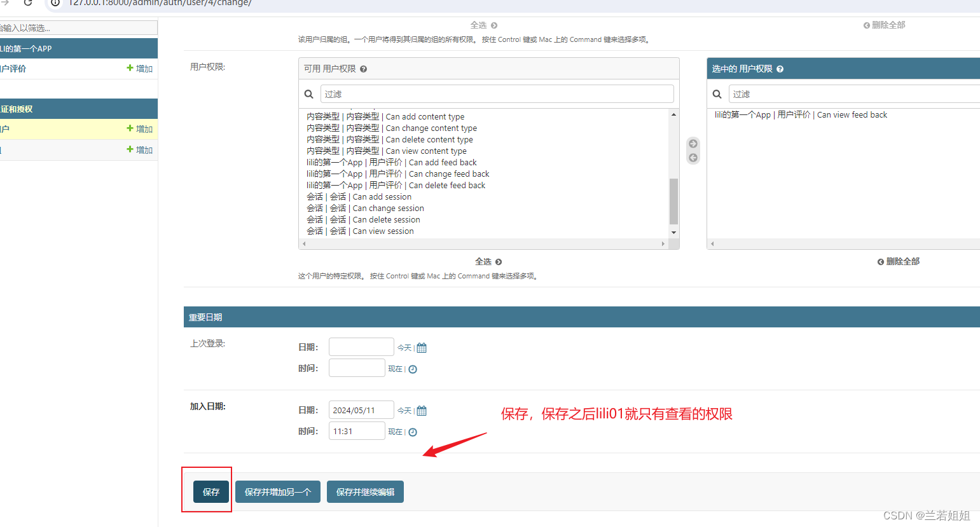Open calendar for date joined
The width and height of the screenshot is (980, 527).
tap(422, 411)
